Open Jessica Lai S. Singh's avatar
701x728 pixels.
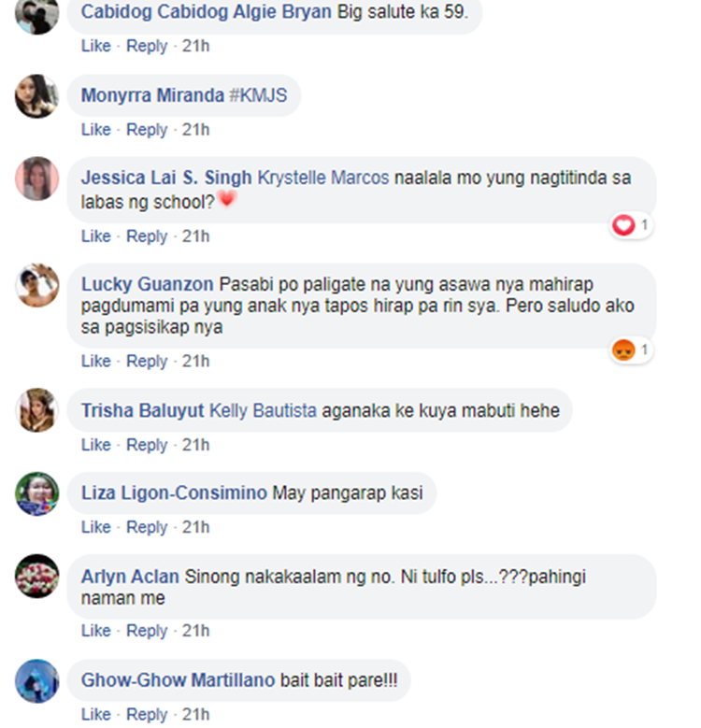[x=37, y=178]
